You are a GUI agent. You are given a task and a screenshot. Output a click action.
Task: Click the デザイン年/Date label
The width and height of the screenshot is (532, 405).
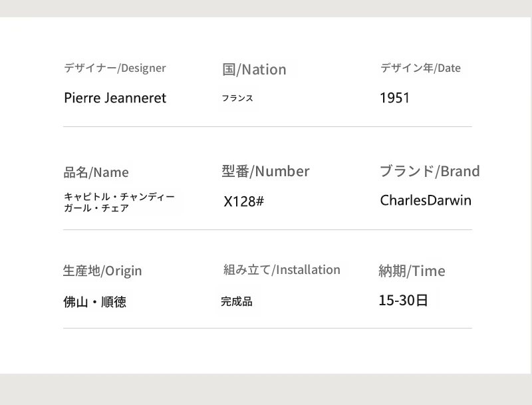pos(420,68)
